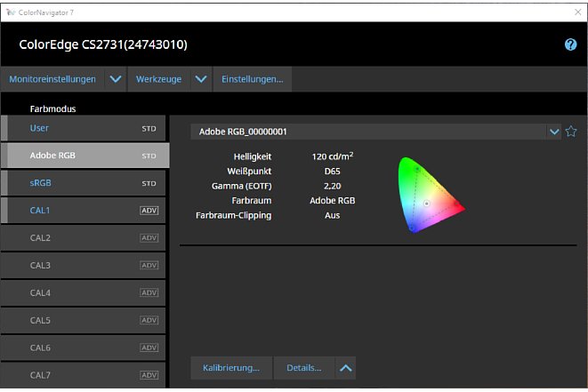The image size is (588, 392).
Task: Click the Aus Farbraum-Clipping value
Action: (332, 215)
